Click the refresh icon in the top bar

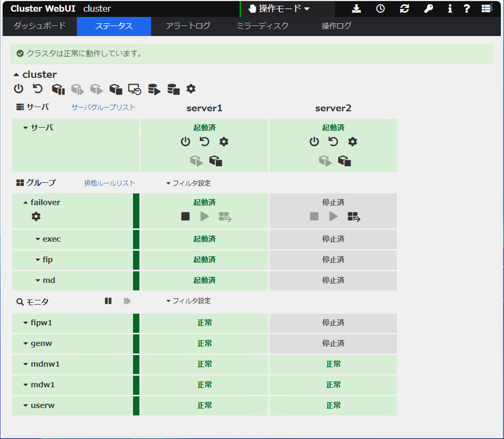(x=404, y=9)
